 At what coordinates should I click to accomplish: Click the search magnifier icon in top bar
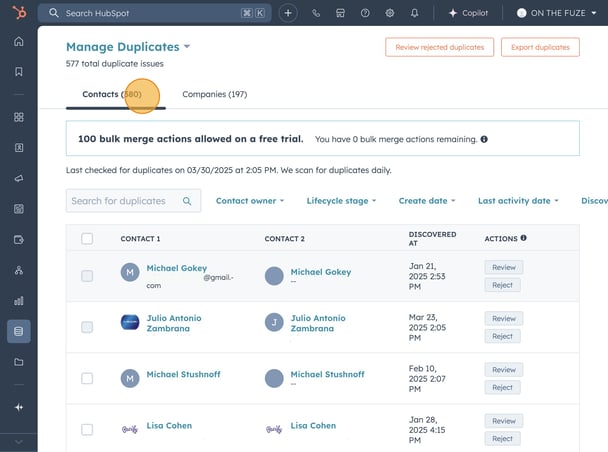tap(54, 13)
